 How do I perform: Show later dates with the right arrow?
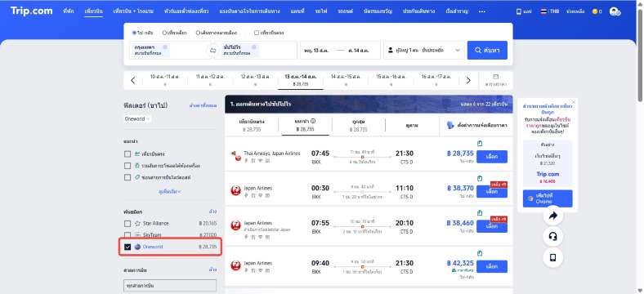[468, 81]
